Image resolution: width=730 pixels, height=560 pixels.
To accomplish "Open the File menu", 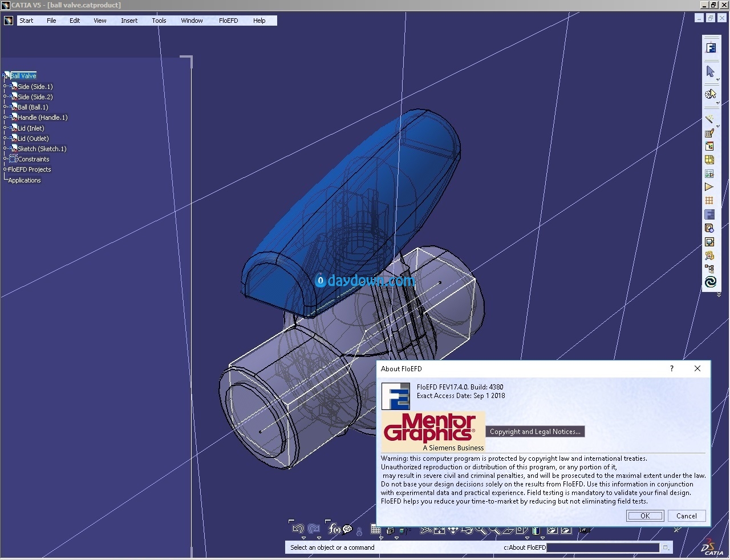I will point(51,21).
